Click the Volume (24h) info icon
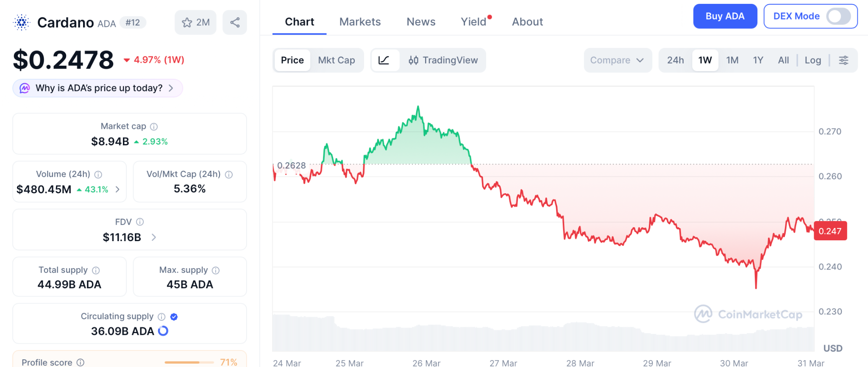 tap(98, 175)
